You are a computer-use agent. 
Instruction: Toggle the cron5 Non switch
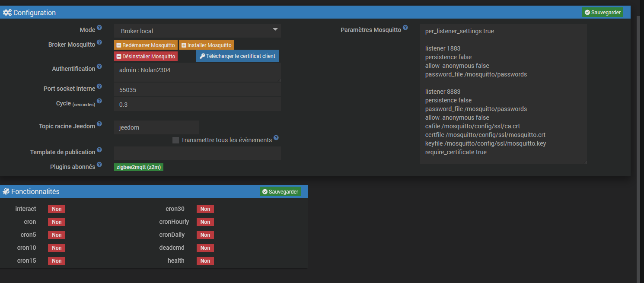pos(57,235)
